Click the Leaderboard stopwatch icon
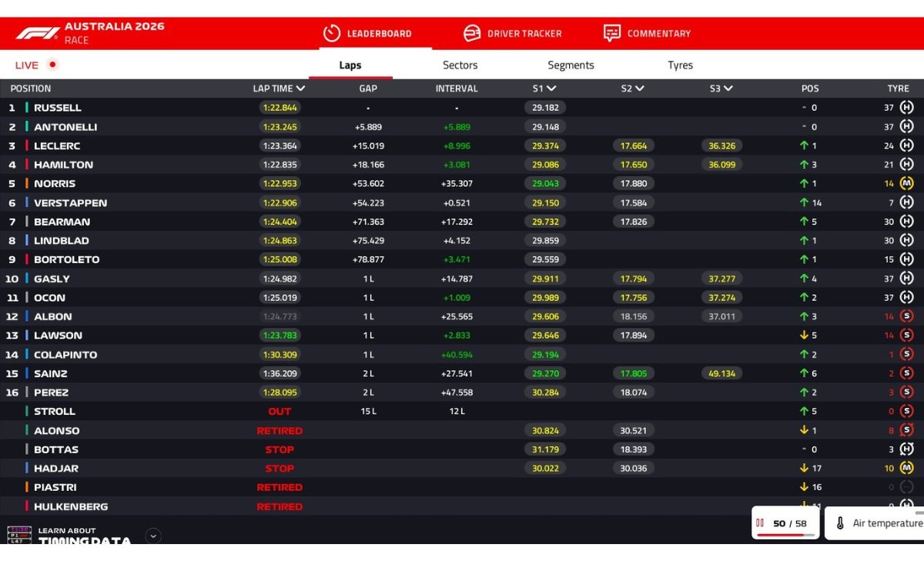Image resolution: width=924 pixels, height=561 pixels. click(x=331, y=33)
